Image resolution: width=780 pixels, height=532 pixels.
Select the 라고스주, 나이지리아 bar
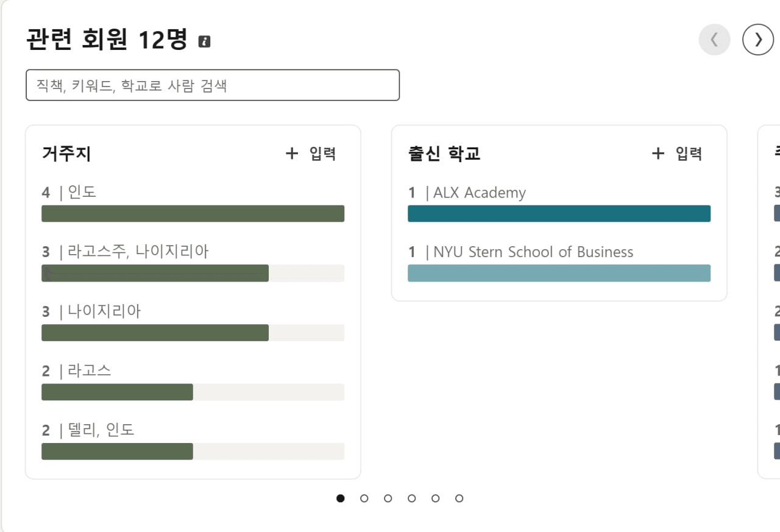[x=193, y=273]
